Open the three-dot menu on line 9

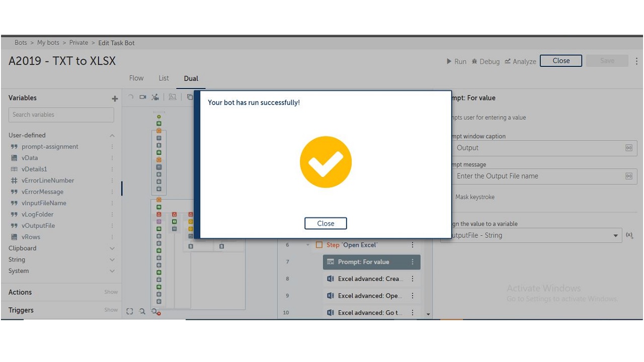coord(413,296)
